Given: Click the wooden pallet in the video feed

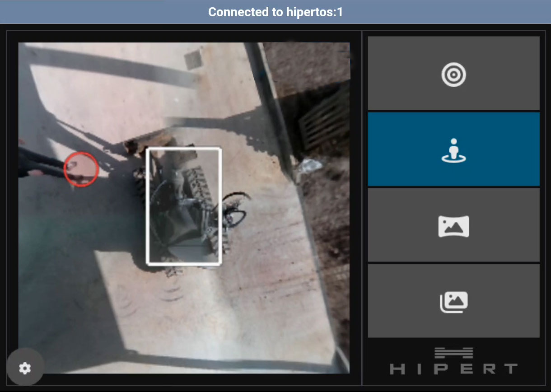Looking at the screenshot, I should click(325, 118).
